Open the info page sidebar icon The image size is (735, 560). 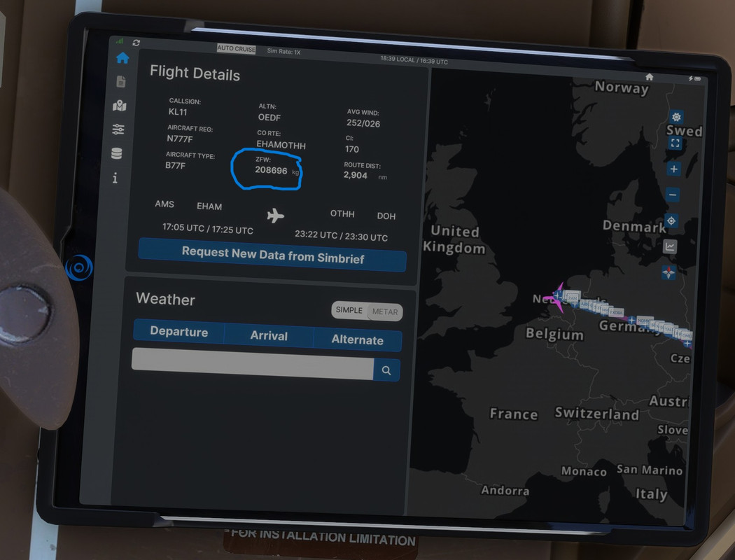click(x=115, y=178)
